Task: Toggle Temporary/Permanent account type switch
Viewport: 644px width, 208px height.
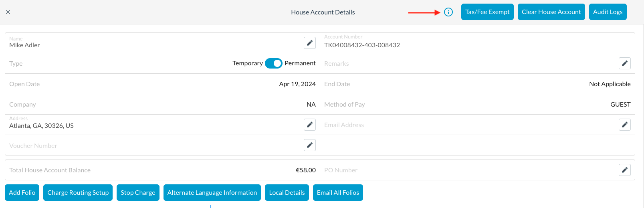Action: tap(274, 63)
